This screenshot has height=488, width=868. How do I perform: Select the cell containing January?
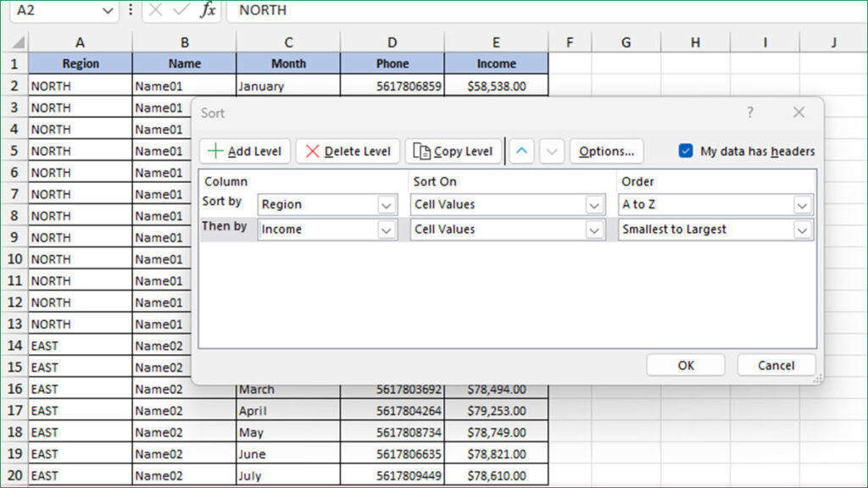coord(288,85)
